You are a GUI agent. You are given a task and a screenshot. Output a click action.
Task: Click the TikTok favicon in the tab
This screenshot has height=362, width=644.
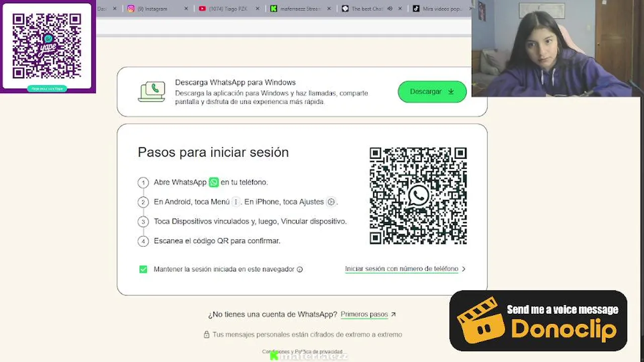click(416, 9)
